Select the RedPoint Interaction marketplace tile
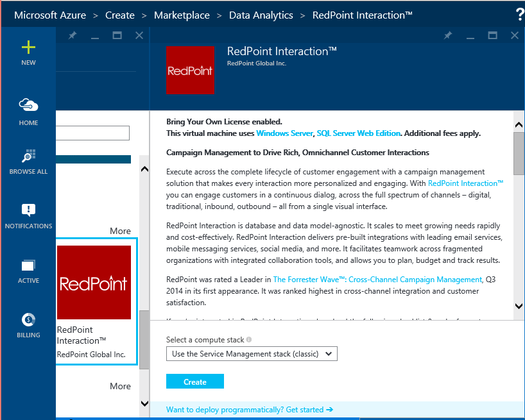 pyautogui.click(x=94, y=282)
